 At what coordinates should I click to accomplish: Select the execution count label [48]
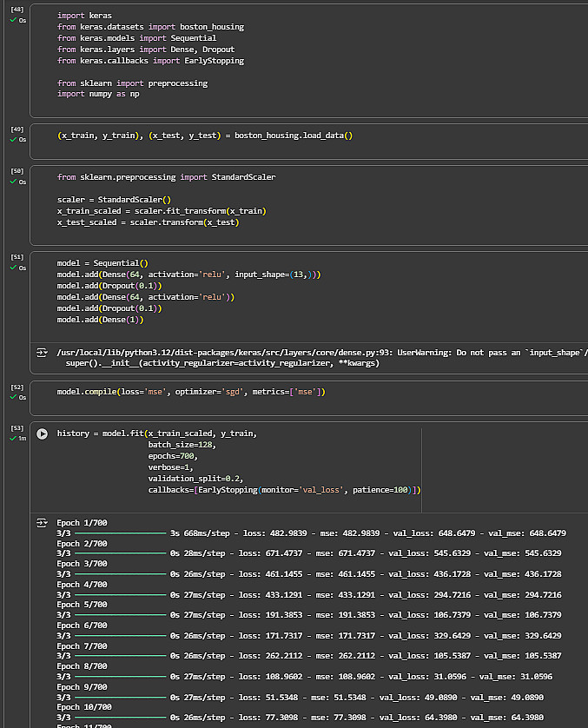pos(17,10)
